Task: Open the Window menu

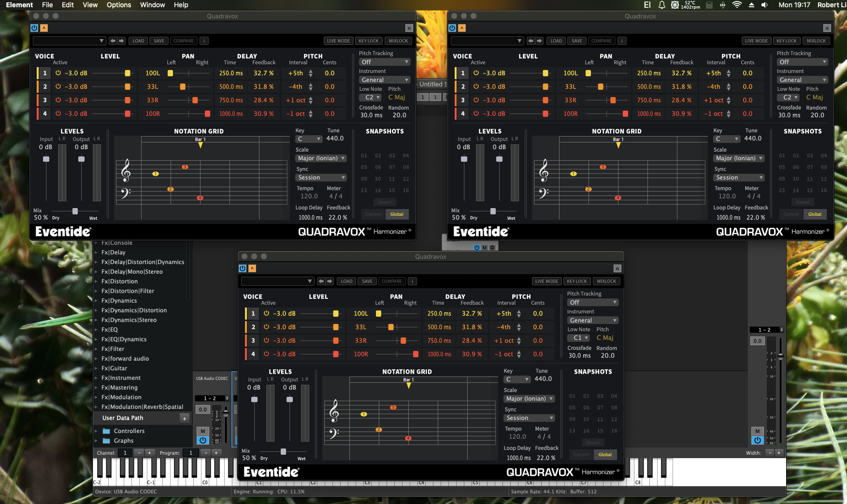Action: coord(153,5)
